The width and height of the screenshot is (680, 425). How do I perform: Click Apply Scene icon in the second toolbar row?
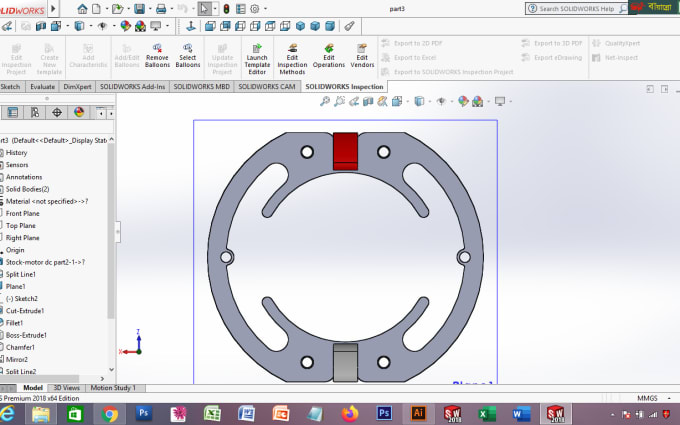pos(140,26)
